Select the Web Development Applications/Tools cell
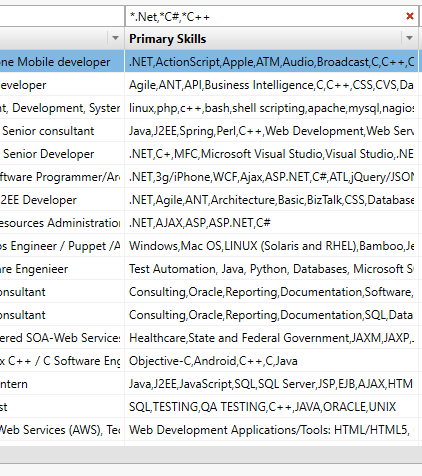 click(x=271, y=430)
